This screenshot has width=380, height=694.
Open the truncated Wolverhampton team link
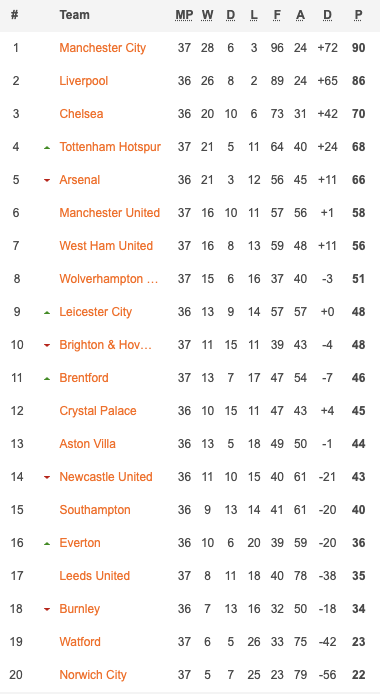click(x=109, y=279)
